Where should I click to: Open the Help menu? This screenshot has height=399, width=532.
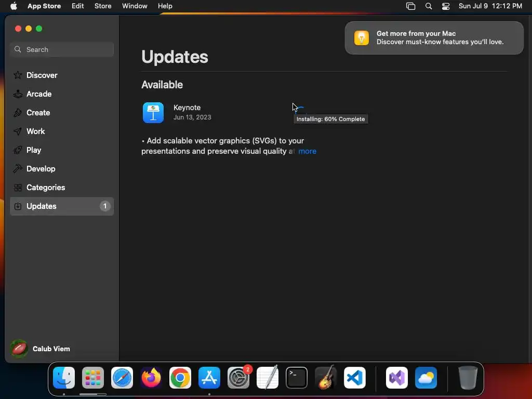point(165,6)
